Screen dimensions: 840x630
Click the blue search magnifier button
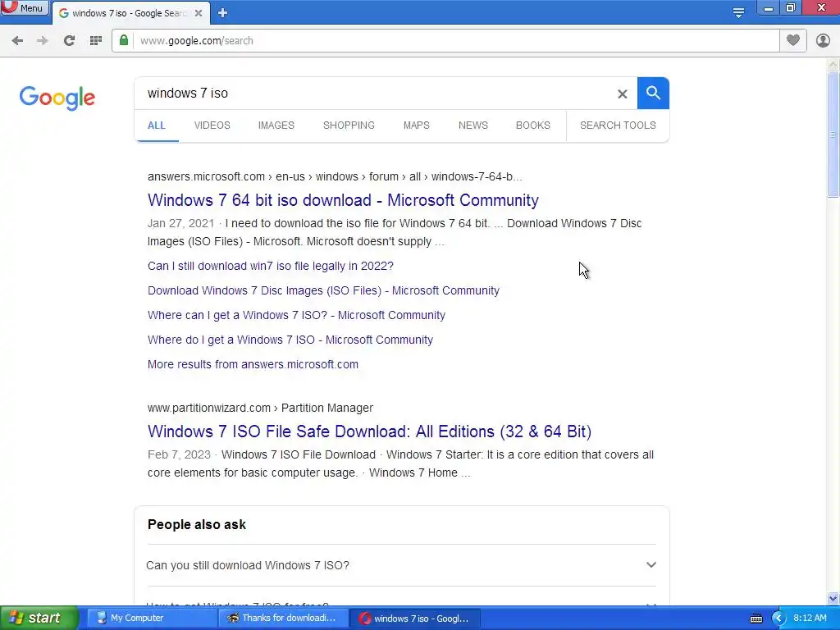click(x=653, y=94)
